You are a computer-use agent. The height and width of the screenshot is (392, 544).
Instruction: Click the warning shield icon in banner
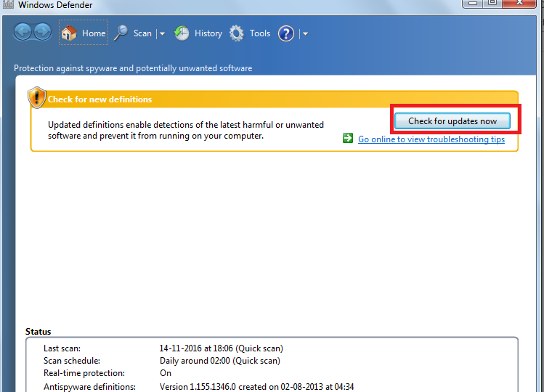(x=37, y=97)
